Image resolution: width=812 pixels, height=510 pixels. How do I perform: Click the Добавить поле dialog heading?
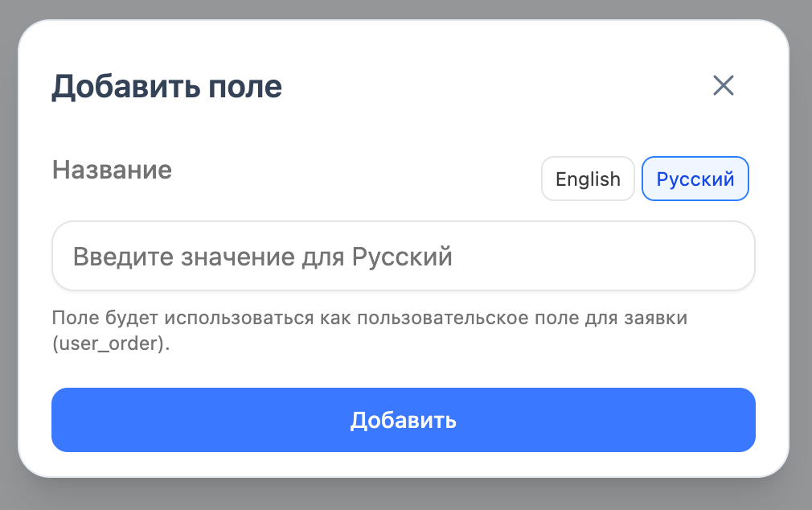166,86
